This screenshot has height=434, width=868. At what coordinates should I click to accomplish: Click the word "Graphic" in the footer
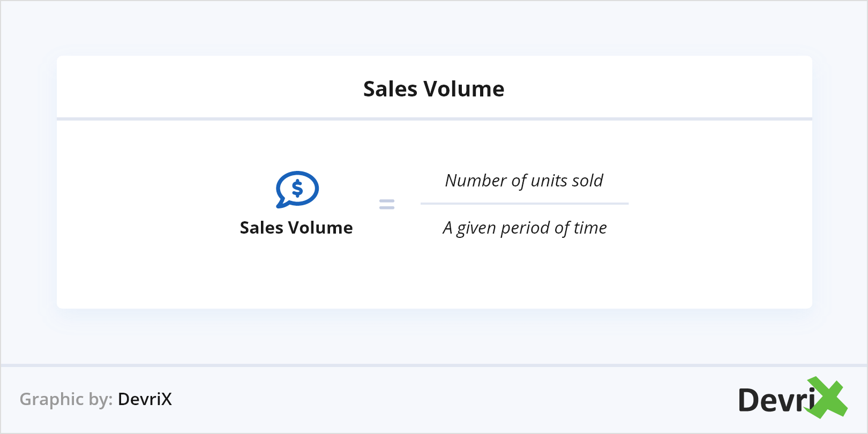click(51, 399)
